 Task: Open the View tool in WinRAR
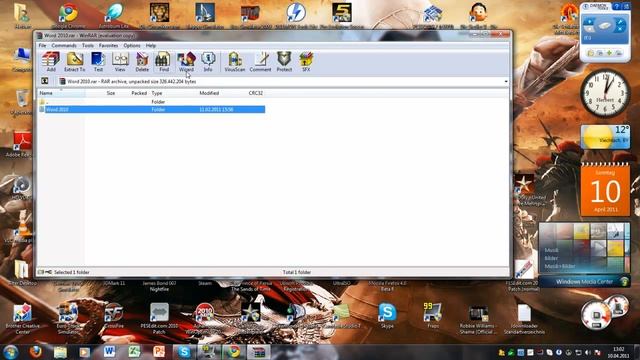120,62
